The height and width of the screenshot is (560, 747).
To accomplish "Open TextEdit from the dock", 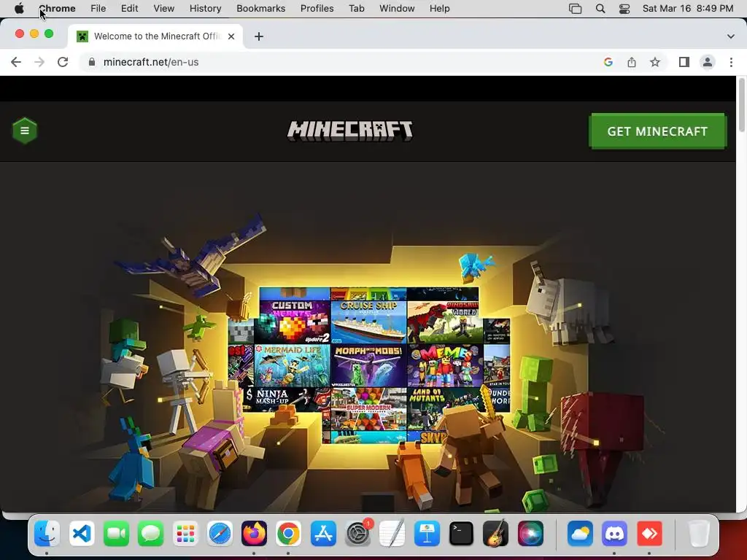I will pyautogui.click(x=392, y=533).
